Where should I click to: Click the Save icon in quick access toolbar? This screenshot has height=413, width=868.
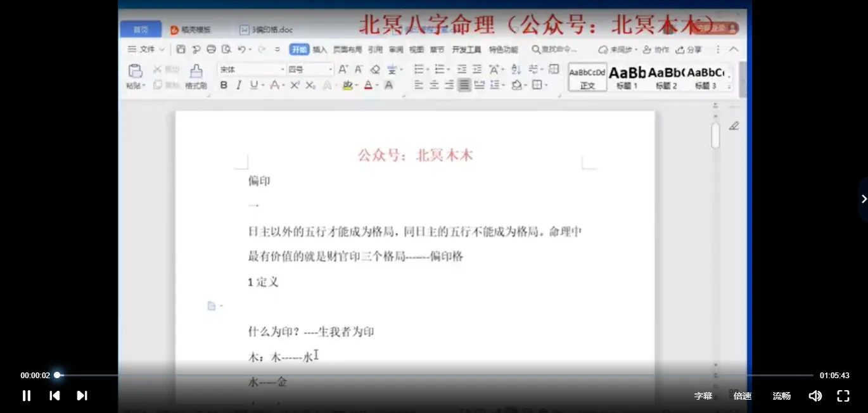pos(181,49)
